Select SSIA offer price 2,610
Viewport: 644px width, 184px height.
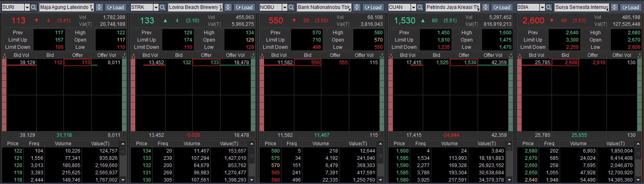[x=593, y=63]
